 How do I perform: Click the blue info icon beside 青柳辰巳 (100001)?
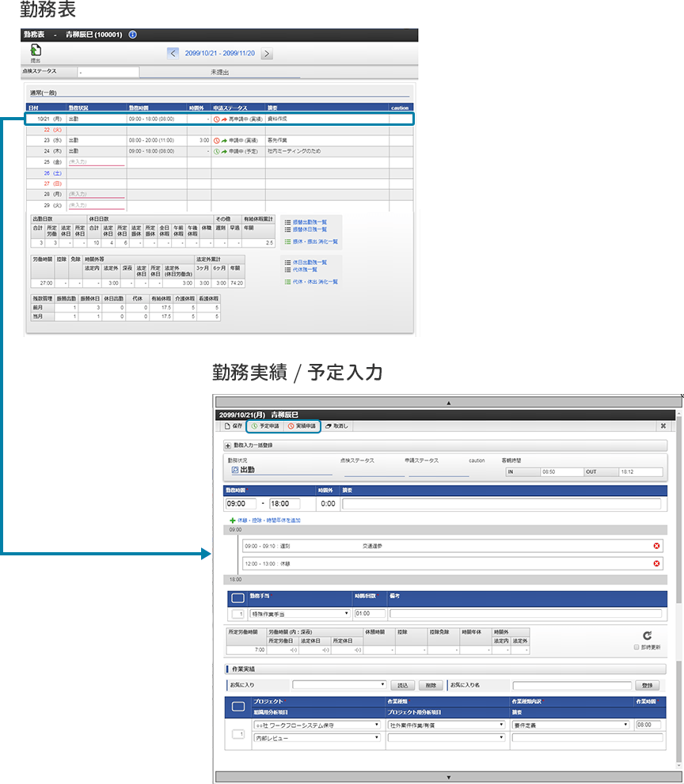(x=132, y=35)
